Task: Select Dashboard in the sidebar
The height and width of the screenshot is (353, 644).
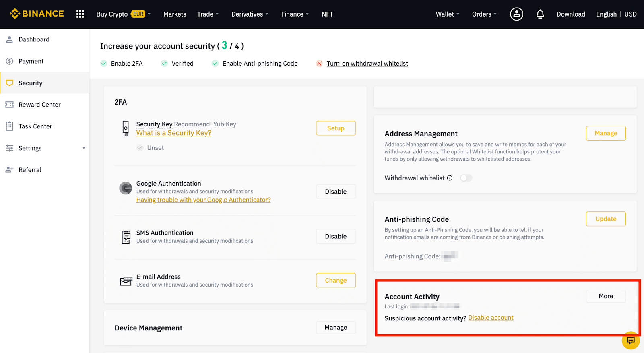Action: click(45, 39)
